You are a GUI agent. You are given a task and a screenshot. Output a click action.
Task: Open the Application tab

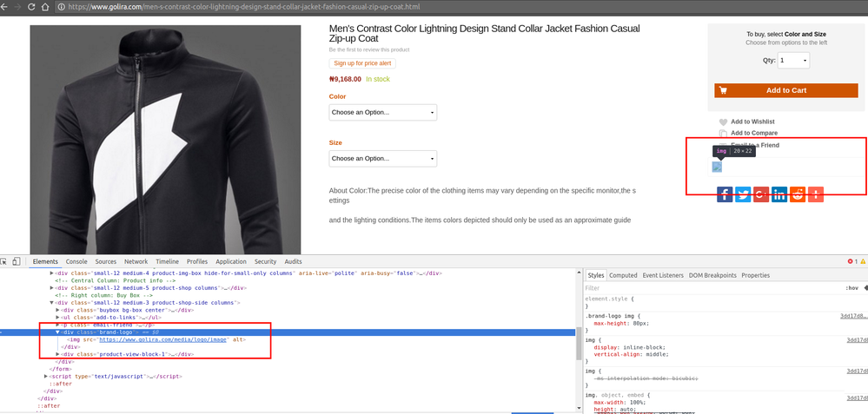(x=231, y=261)
